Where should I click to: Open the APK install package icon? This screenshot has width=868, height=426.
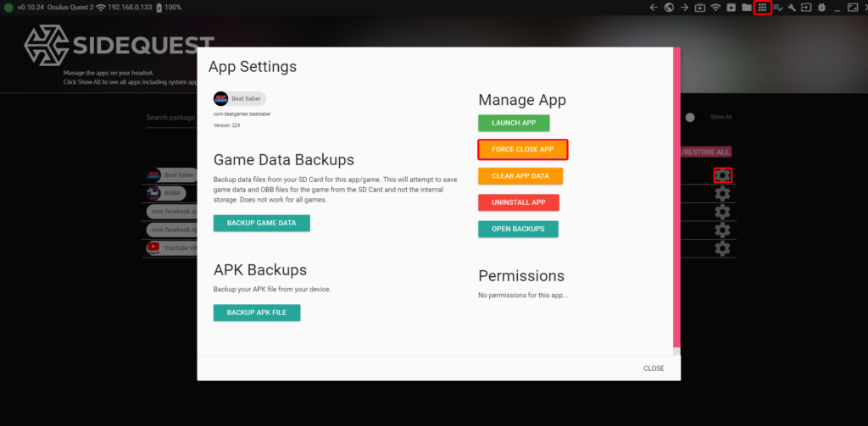click(732, 8)
